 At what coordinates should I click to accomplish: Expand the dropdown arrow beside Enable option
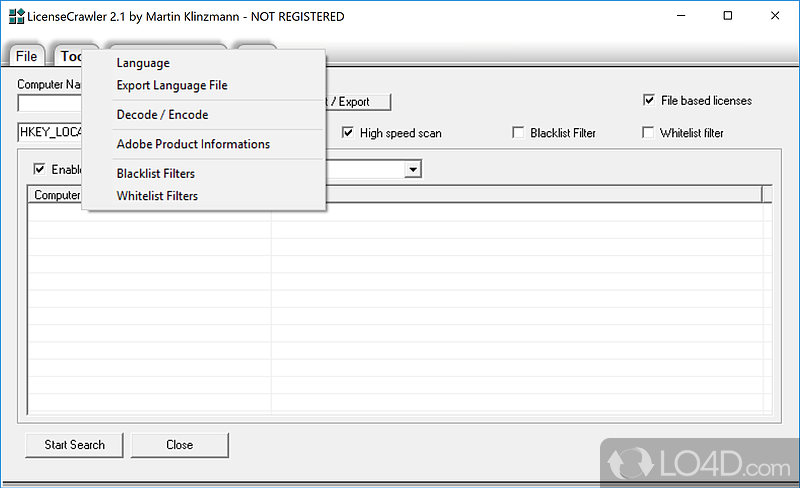413,169
